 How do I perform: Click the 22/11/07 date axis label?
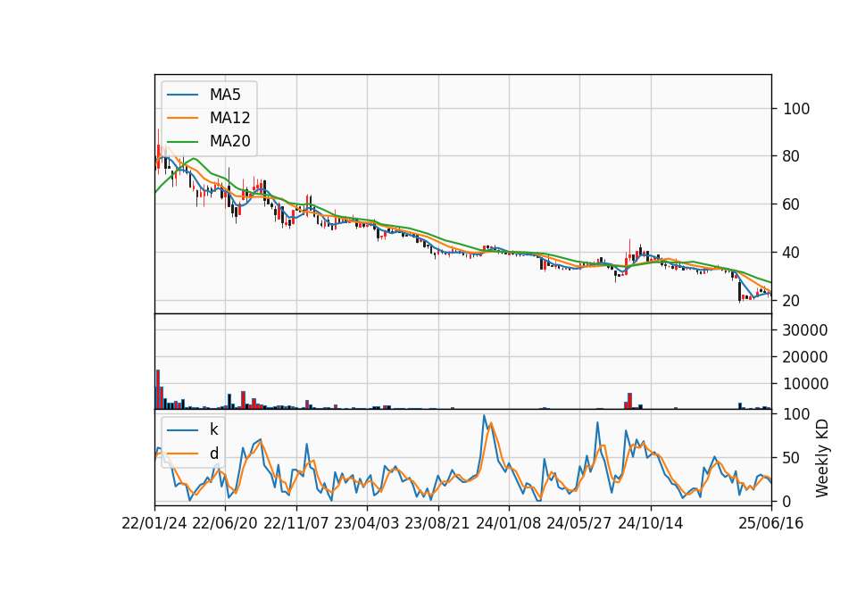tap(296, 523)
